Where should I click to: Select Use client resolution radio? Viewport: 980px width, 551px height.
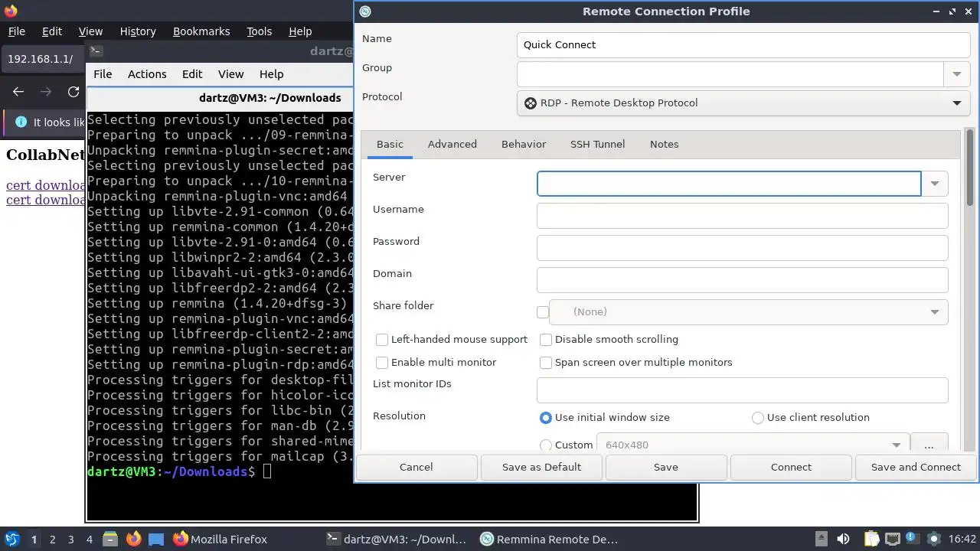758,417
